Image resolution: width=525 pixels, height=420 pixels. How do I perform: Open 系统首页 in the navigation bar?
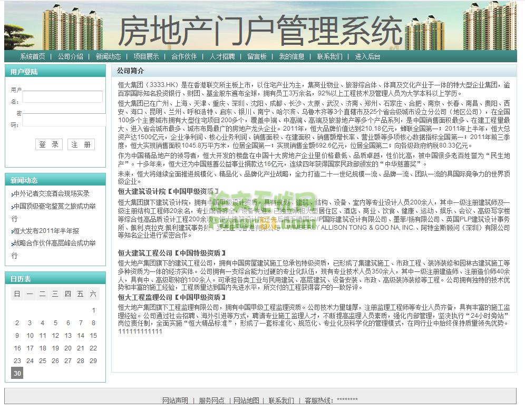(32, 56)
